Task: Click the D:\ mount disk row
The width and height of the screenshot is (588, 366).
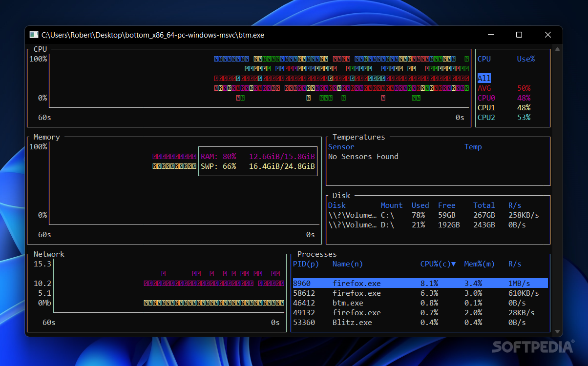Action: tap(434, 225)
